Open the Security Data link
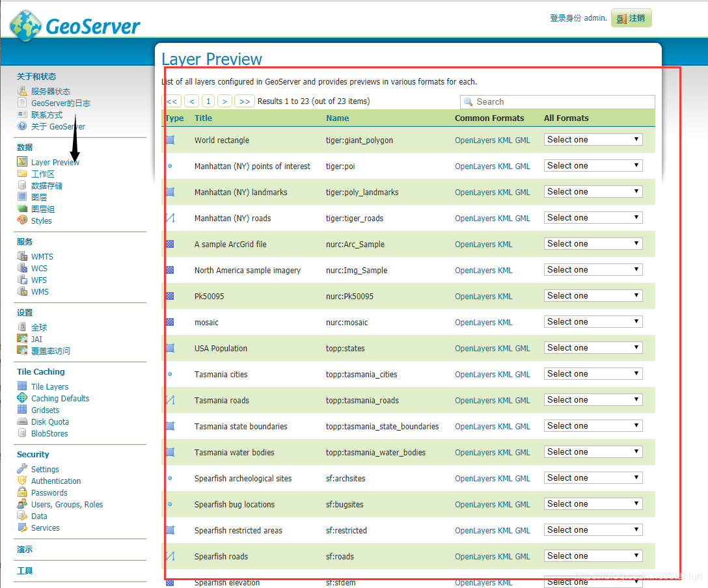Screen dimensions: 708x588 point(39,516)
